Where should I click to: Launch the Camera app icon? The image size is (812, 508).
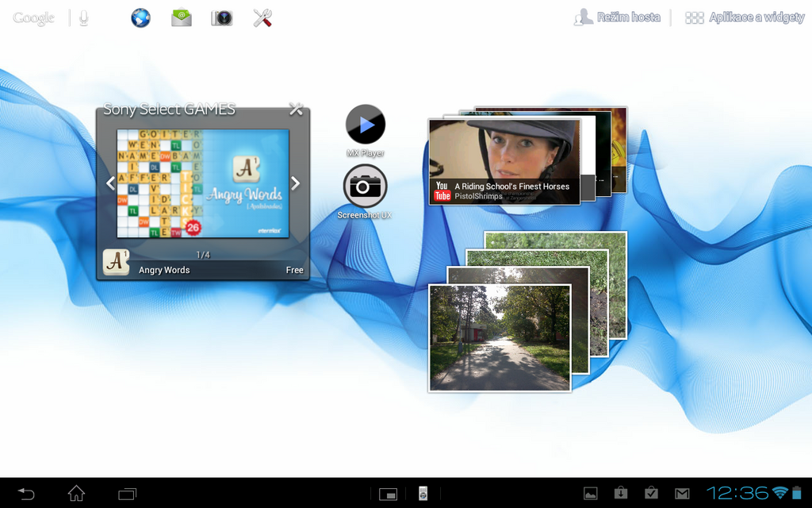[x=221, y=17]
